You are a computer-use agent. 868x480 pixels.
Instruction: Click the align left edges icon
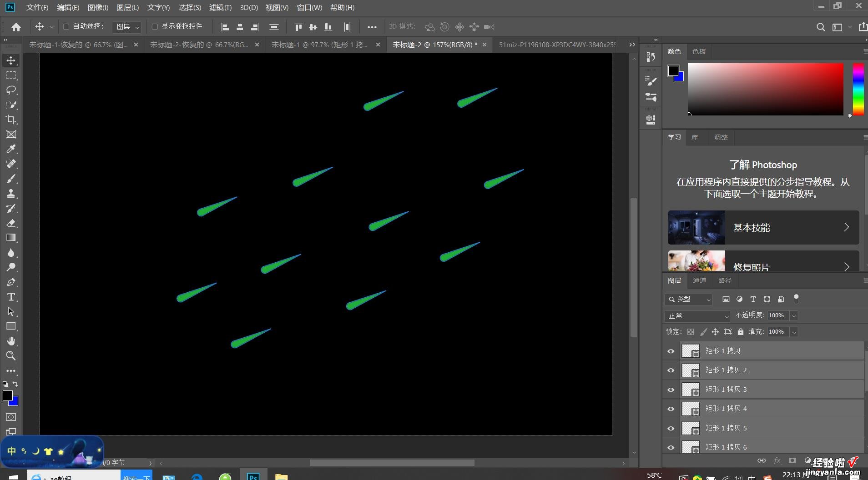[225, 27]
